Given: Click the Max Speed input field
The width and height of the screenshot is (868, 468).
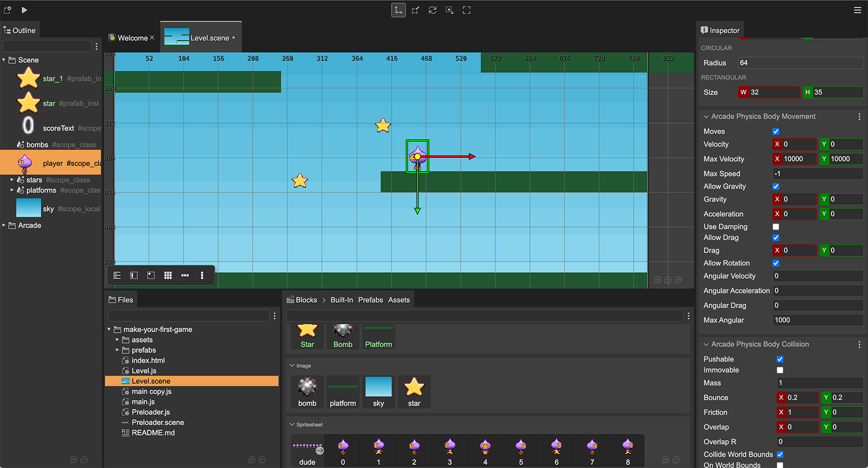Looking at the screenshot, I should pyautogui.click(x=817, y=174).
